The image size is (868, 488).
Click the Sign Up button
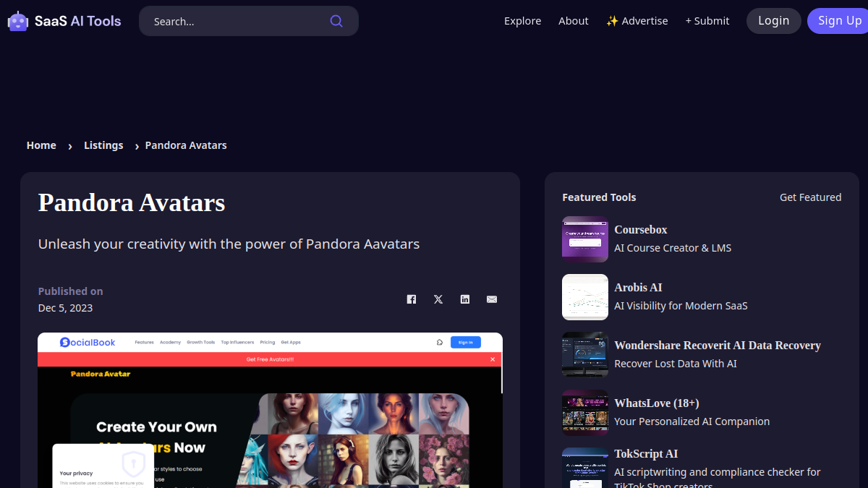point(839,21)
